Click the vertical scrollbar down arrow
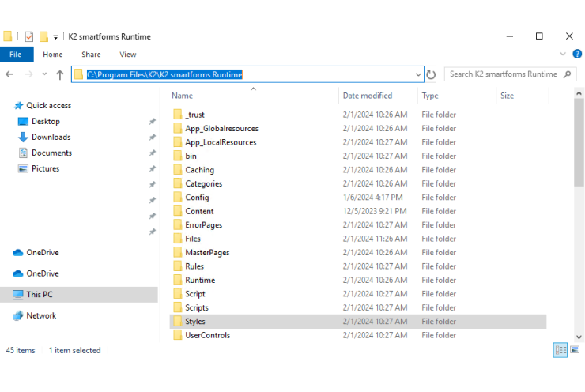The image size is (585, 392). click(579, 337)
